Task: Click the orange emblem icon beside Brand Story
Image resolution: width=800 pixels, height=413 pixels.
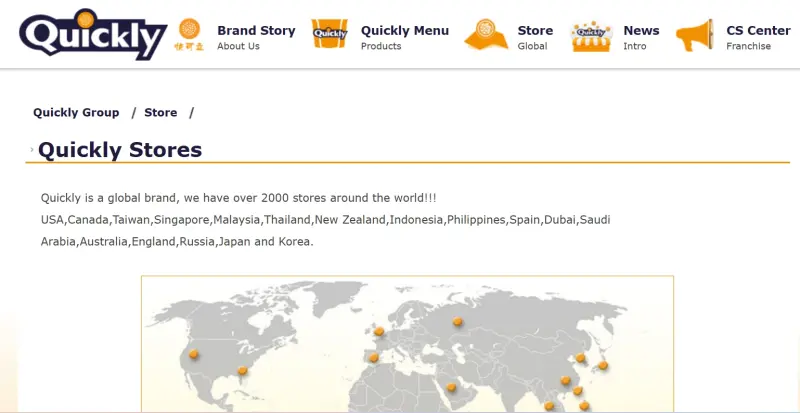Action: [189, 35]
